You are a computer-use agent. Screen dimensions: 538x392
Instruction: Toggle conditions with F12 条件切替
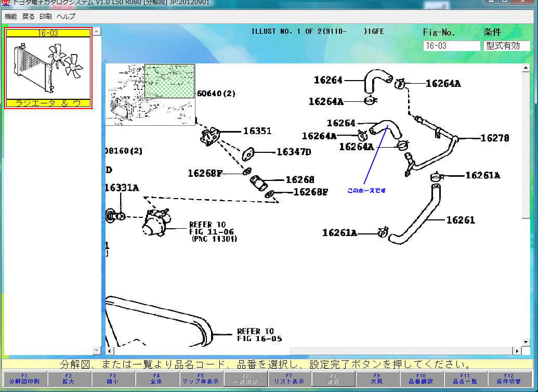tap(509, 378)
